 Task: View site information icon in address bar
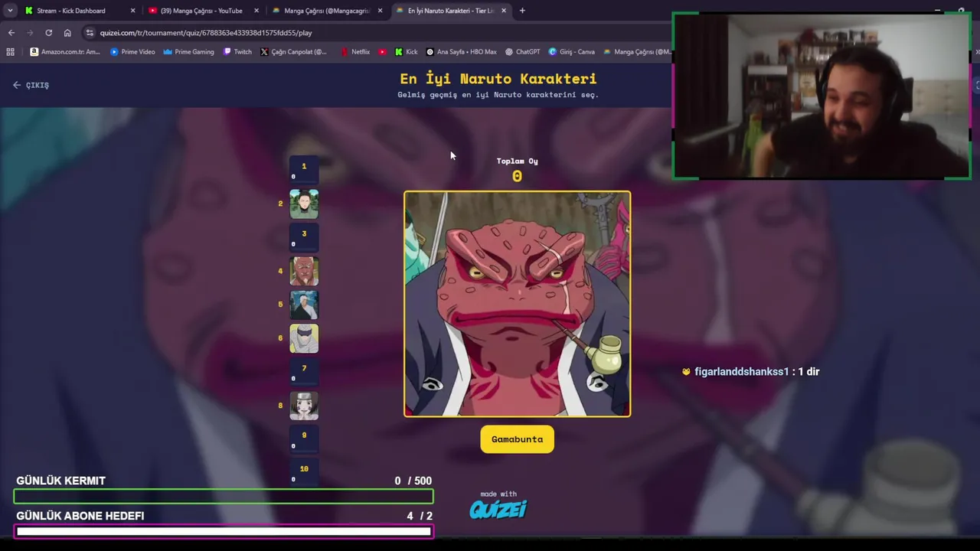(90, 33)
